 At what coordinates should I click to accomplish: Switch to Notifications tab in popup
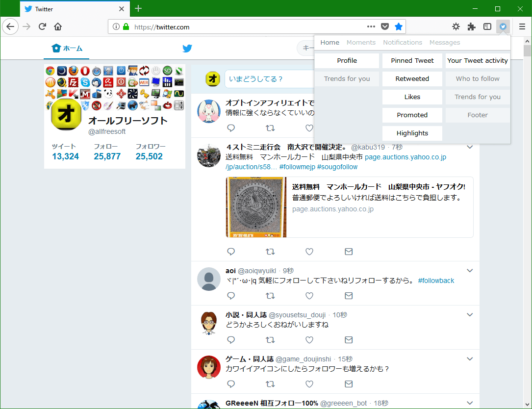(x=403, y=43)
